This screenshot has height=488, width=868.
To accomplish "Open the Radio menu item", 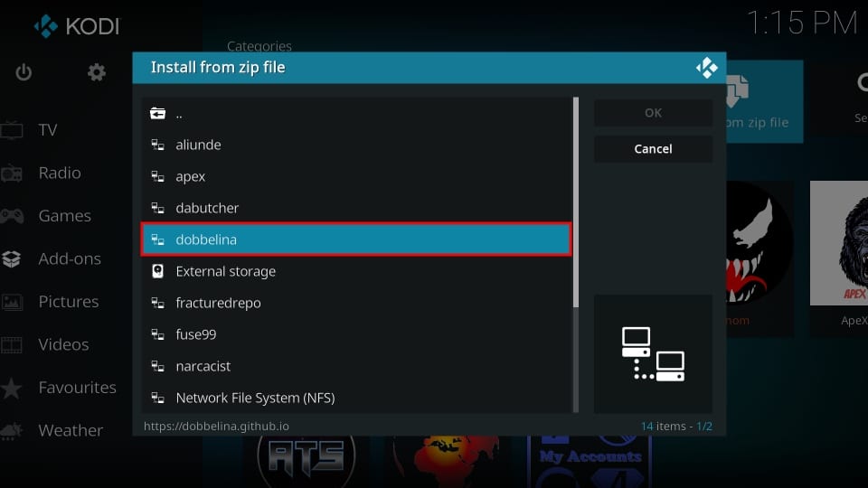I will tap(60, 174).
